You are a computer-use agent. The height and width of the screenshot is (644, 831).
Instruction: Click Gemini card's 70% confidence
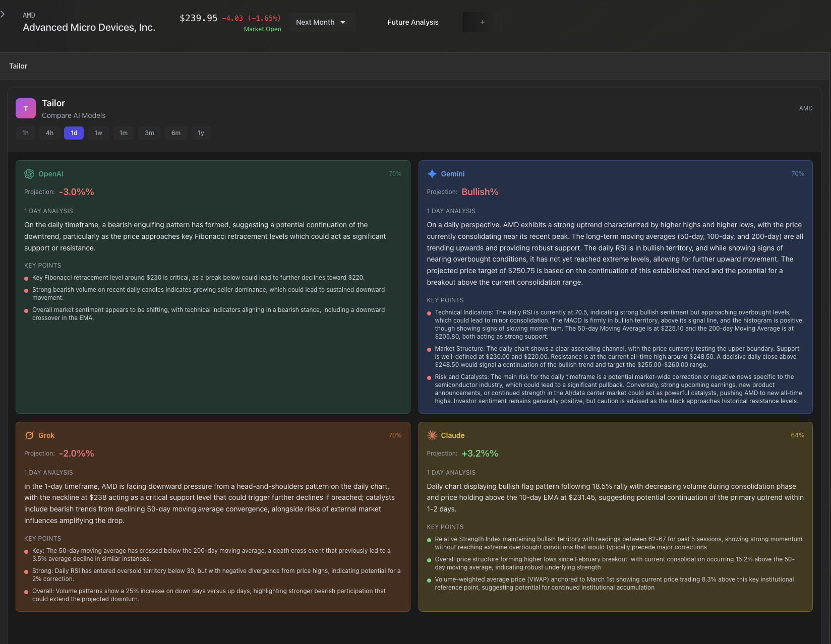[x=798, y=174]
